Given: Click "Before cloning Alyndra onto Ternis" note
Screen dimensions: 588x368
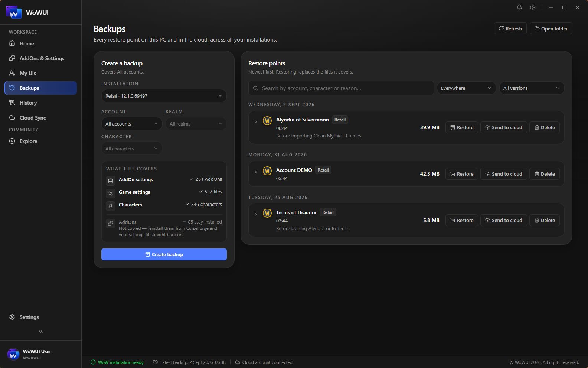Looking at the screenshot, I should tap(313, 229).
